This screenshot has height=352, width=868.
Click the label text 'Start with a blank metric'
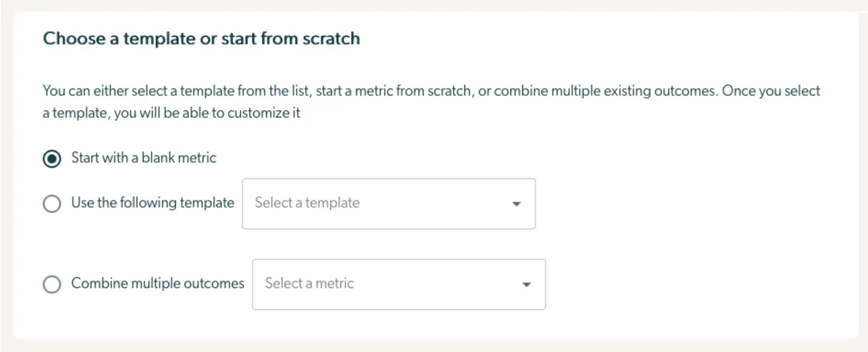click(143, 158)
